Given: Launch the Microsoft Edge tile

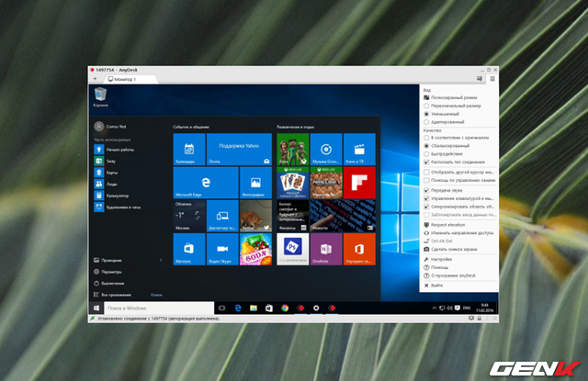Looking at the screenshot, I should click(206, 183).
